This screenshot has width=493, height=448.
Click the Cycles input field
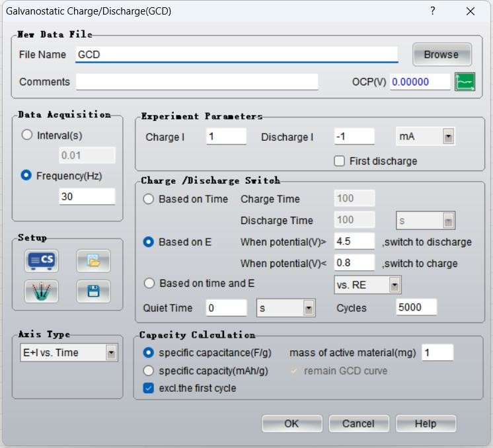[x=416, y=308]
